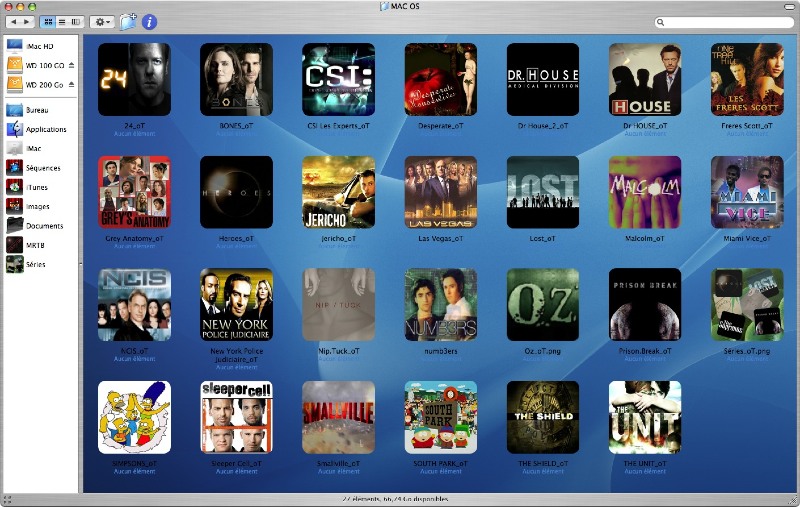Open the Séries_oT.png icon
800x507 pixels.
point(747,305)
